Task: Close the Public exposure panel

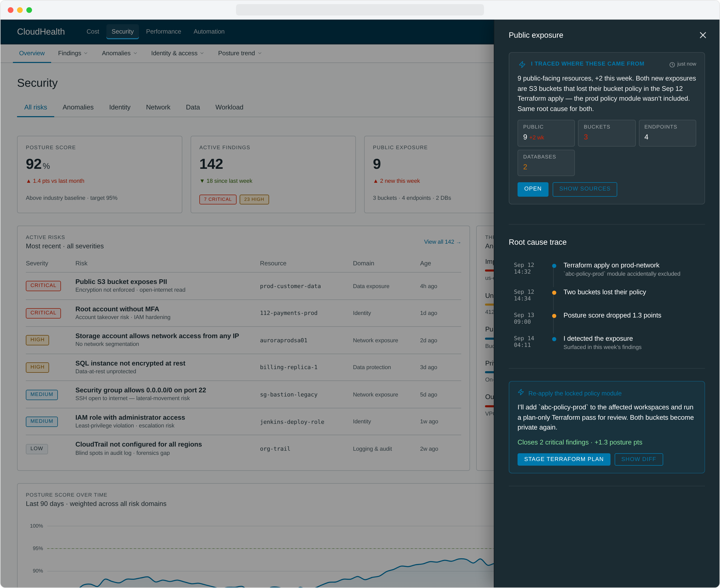Action: click(703, 35)
